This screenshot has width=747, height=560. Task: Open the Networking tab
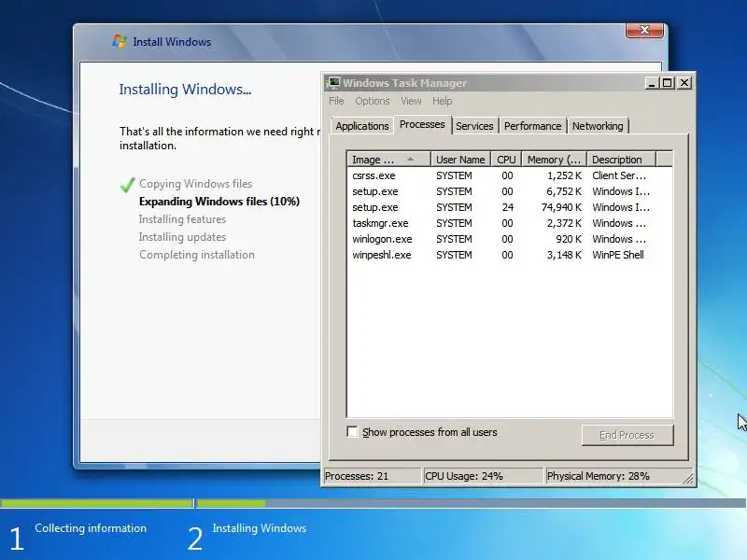598,126
